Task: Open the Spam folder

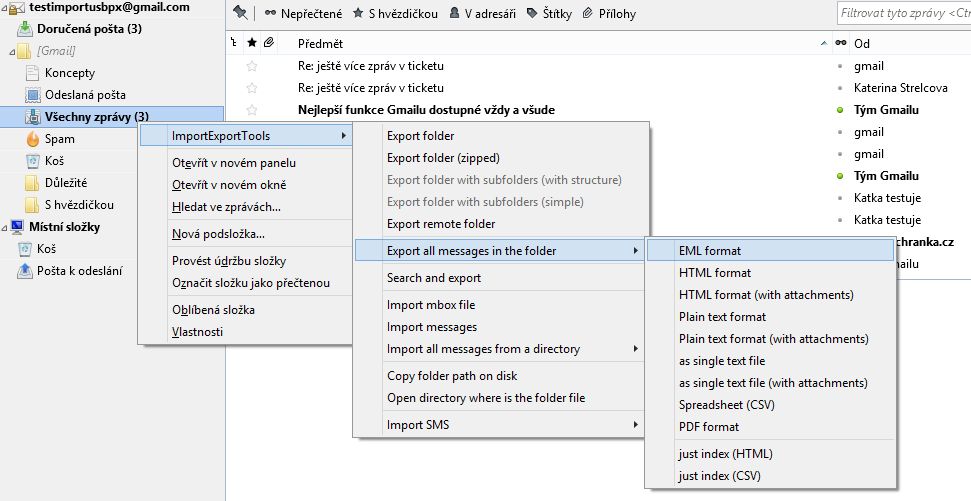Action: 59,139
